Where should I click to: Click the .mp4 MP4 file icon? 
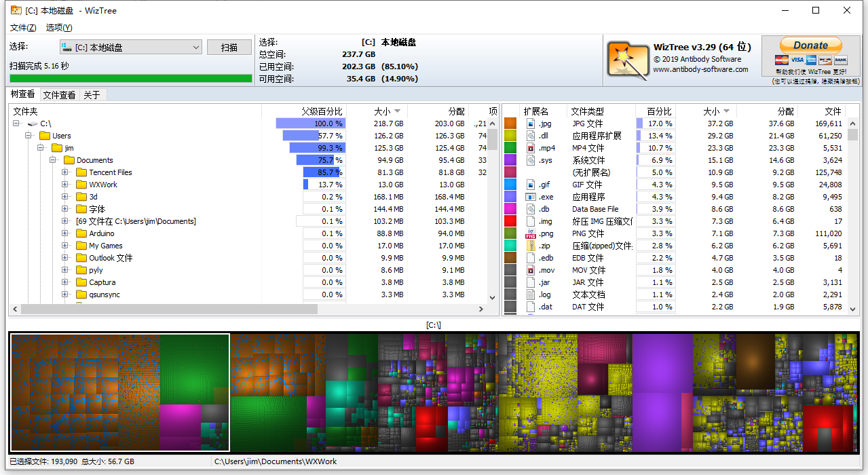[530, 147]
